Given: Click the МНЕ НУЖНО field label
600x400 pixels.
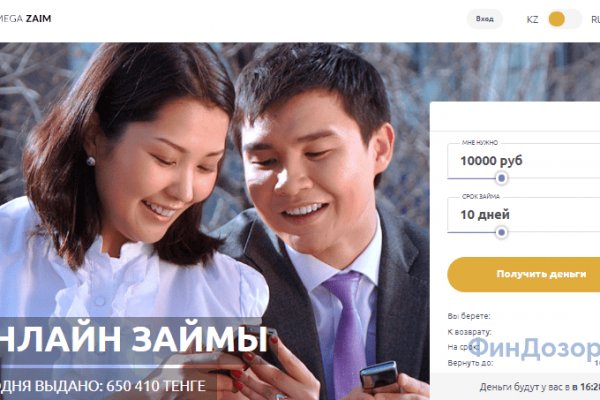Looking at the screenshot, I should pyautogui.click(x=480, y=143).
